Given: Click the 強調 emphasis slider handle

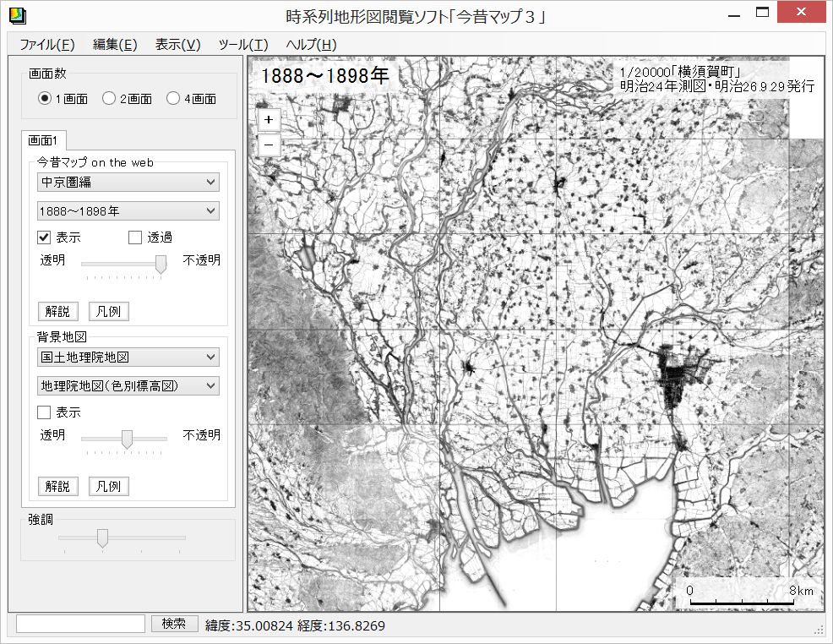Looking at the screenshot, I should 102,538.
